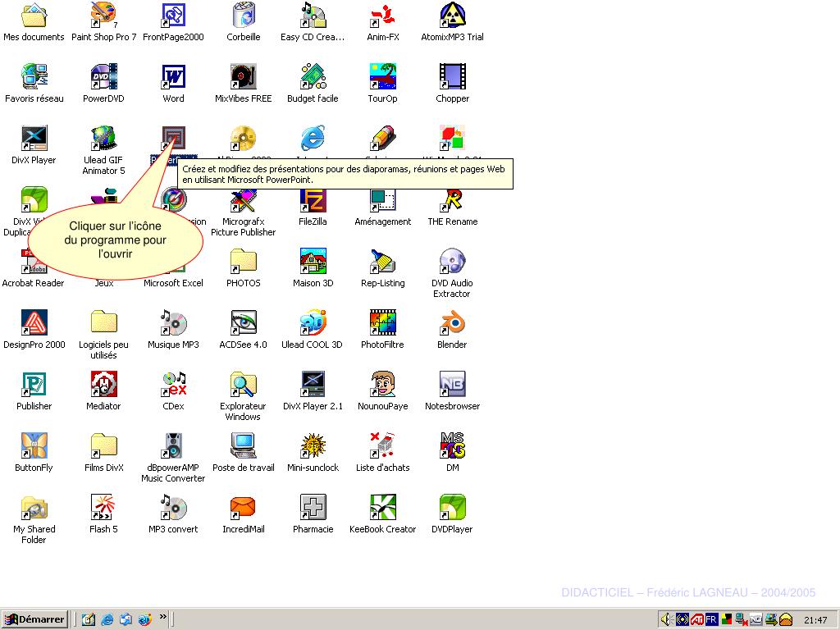The width and height of the screenshot is (840, 630).
Task: Launch PhotoFiltre desktop icon
Action: coord(383,322)
